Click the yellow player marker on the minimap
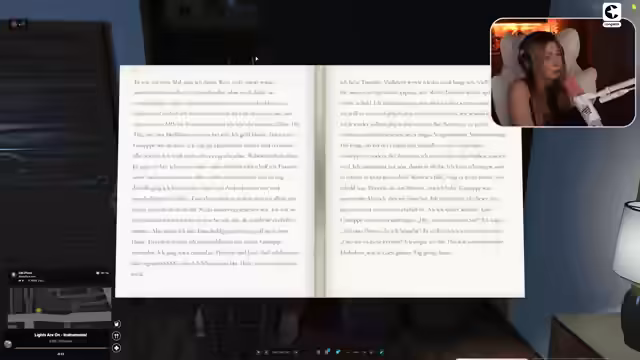640x360 pixels. [39, 311]
